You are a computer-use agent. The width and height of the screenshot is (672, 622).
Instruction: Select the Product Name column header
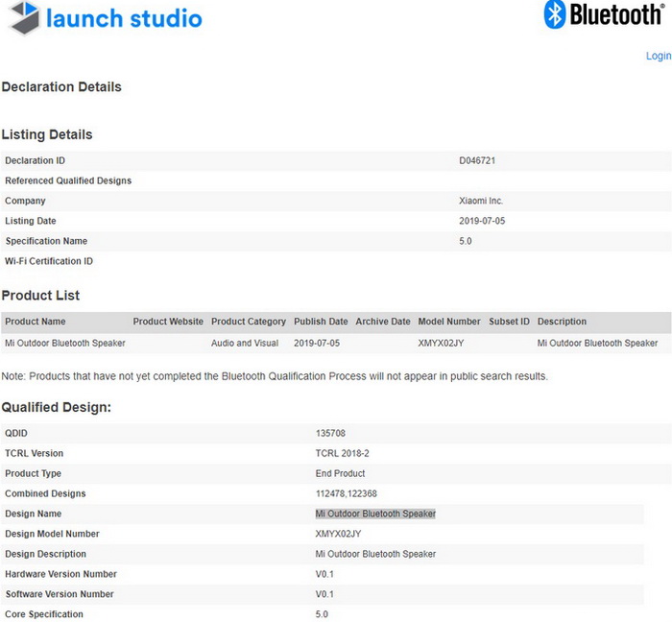pyautogui.click(x=36, y=322)
